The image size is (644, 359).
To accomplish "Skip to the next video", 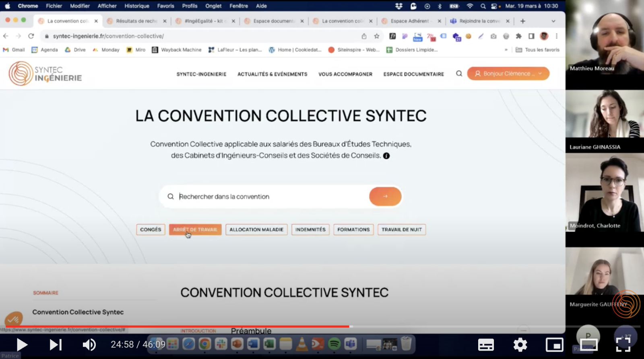I will pos(56,345).
